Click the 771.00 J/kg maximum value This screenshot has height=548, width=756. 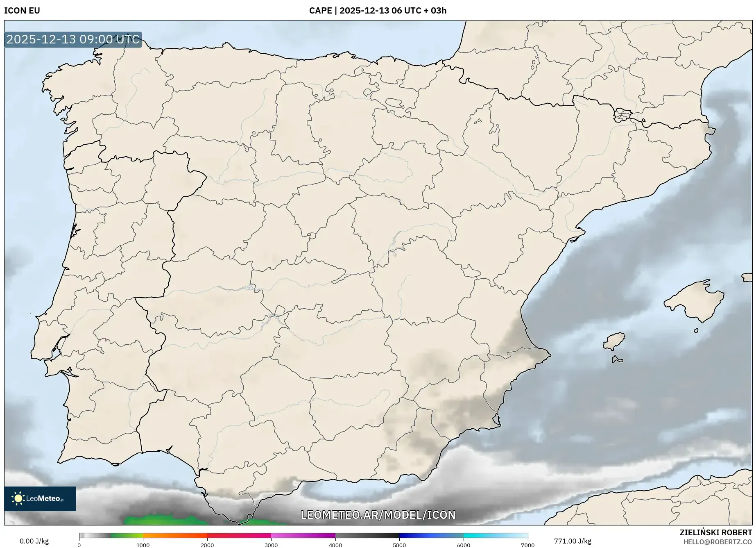coord(572,541)
